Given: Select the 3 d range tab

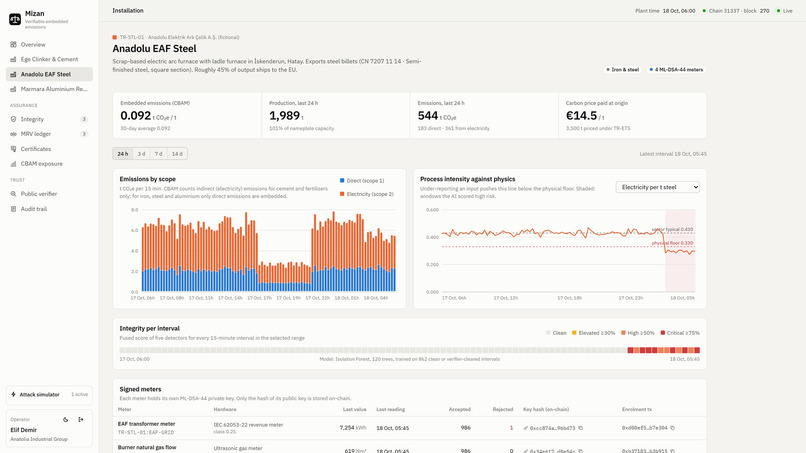Looking at the screenshot, I should pyautogui.click(x=141, y=154).
